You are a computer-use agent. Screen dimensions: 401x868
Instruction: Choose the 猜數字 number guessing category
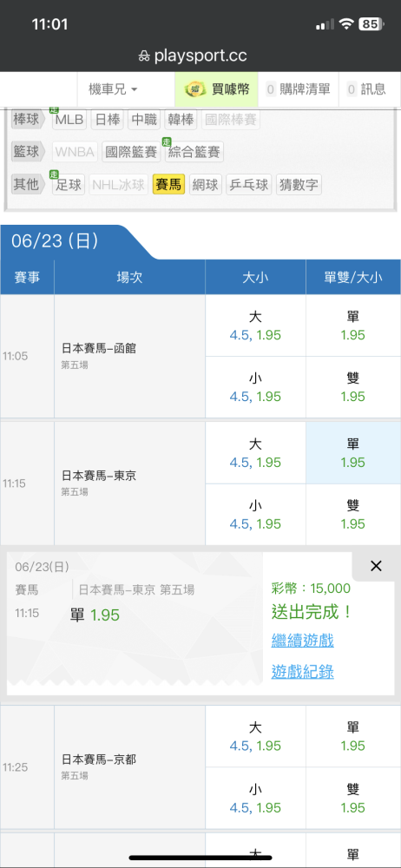pos(299,184)
